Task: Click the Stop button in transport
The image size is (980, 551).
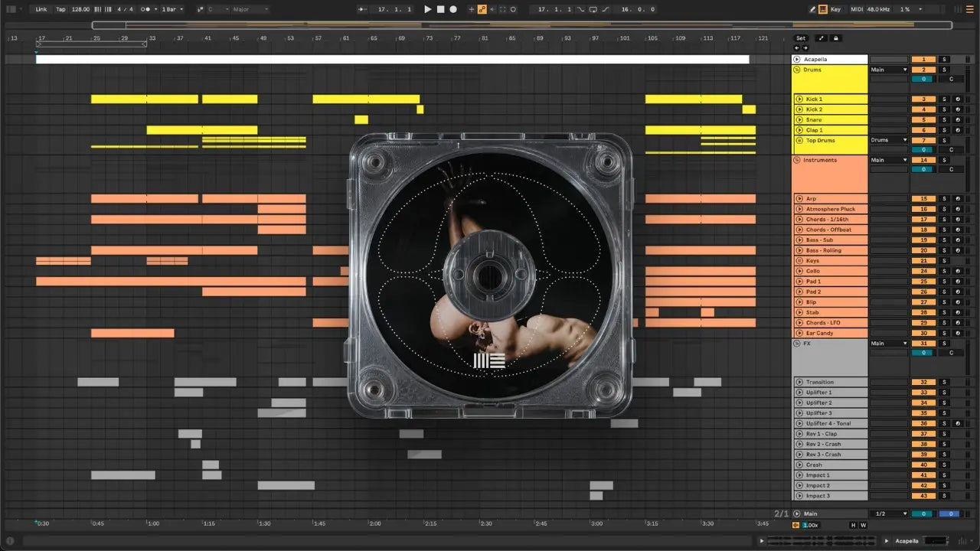Action: [x=440, y=9]
